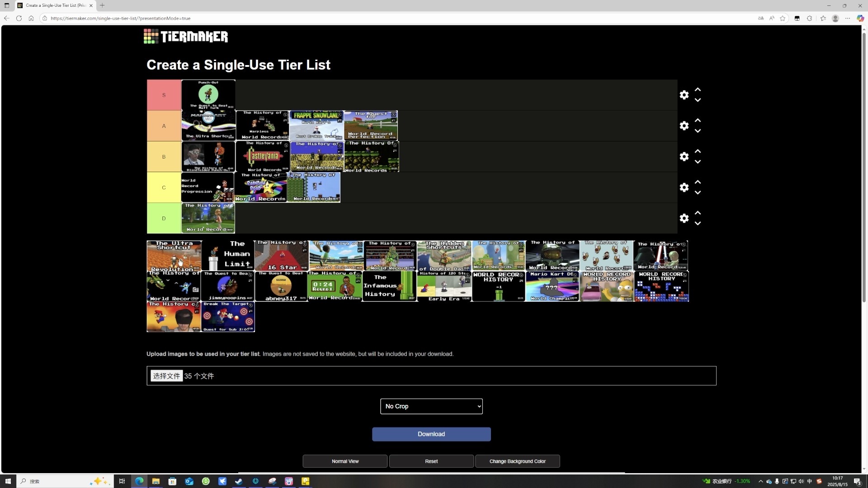Image resolution: width=868 pixels, height=488 pixels.
Task: Refresh the page with reload icon
Action: coord(19,19)
